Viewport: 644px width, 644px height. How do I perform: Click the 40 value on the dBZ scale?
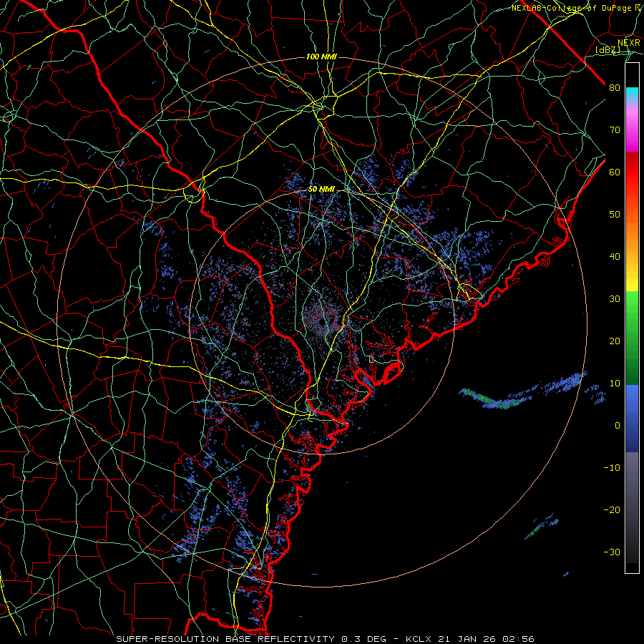(x=615, y=256)
